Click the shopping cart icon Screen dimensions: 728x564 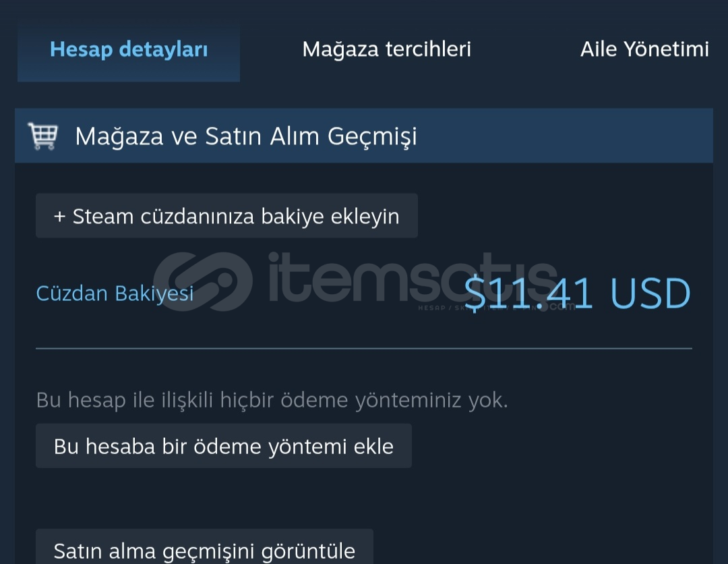42,136
